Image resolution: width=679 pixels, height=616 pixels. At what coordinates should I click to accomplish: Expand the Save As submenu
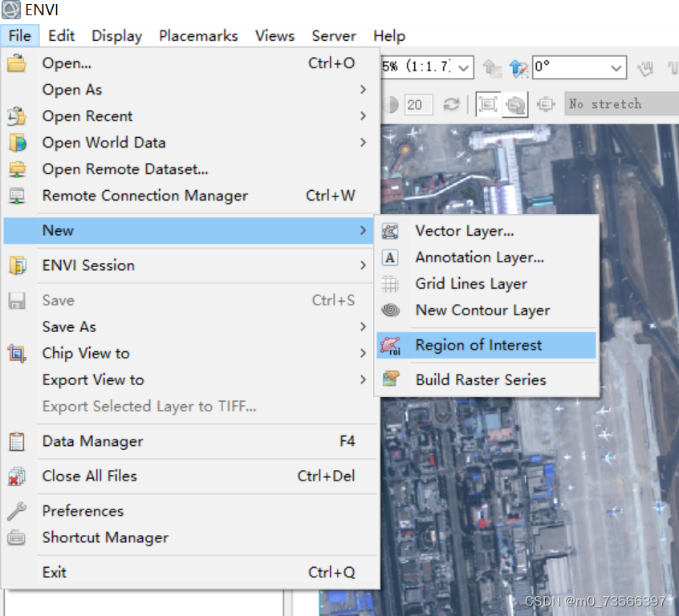(363, 326)
